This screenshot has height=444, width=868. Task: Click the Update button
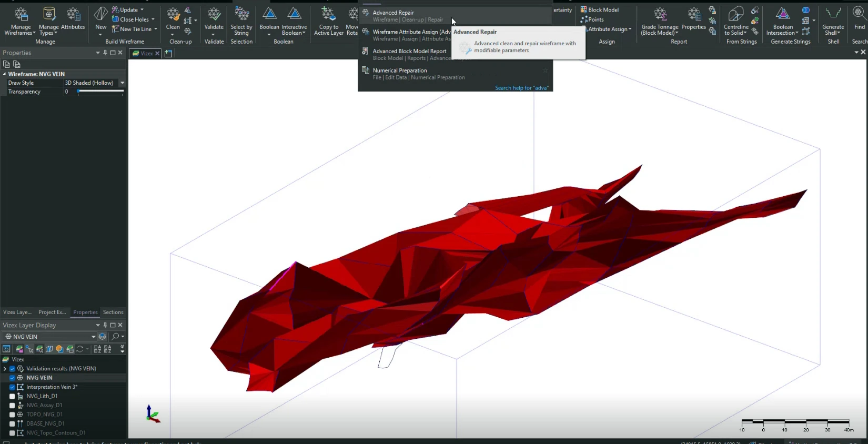tap(125, 10)
